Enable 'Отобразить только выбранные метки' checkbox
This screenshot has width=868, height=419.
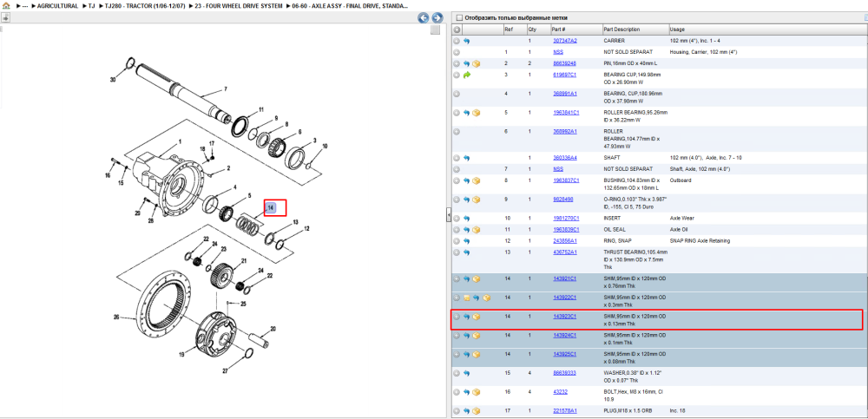click(458, 17)
